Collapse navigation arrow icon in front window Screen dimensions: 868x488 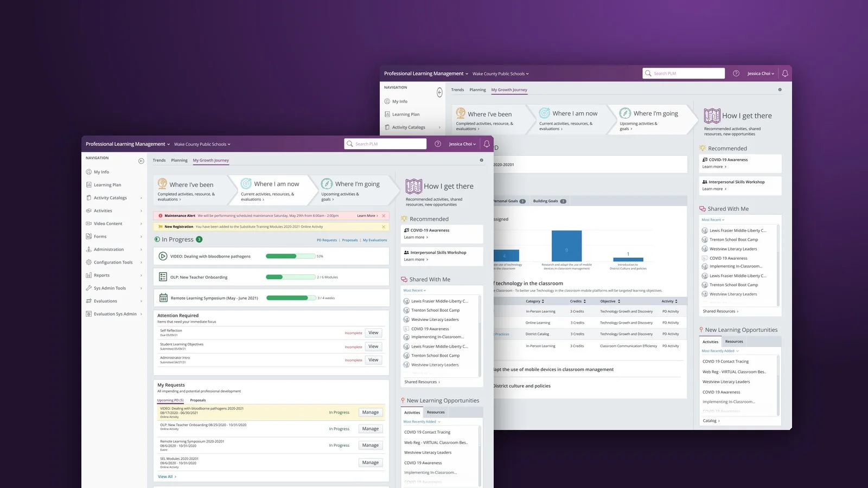coord(141,161)
